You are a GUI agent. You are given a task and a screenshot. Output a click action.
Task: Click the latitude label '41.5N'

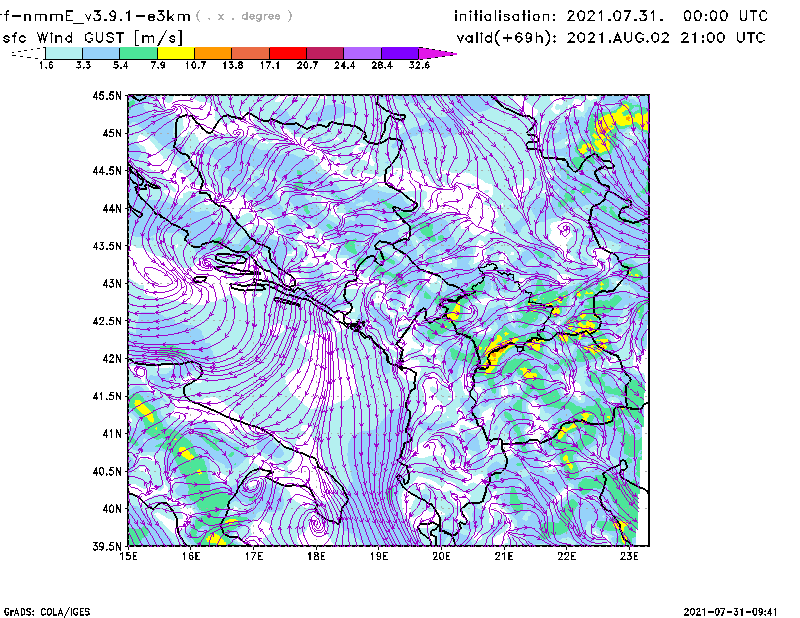tap(107, 396)
